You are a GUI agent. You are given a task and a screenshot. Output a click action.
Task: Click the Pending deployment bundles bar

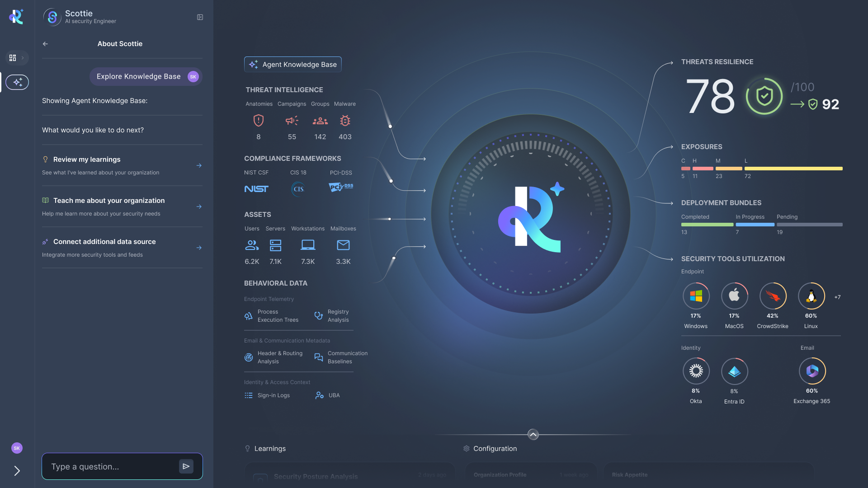point(810,225)
